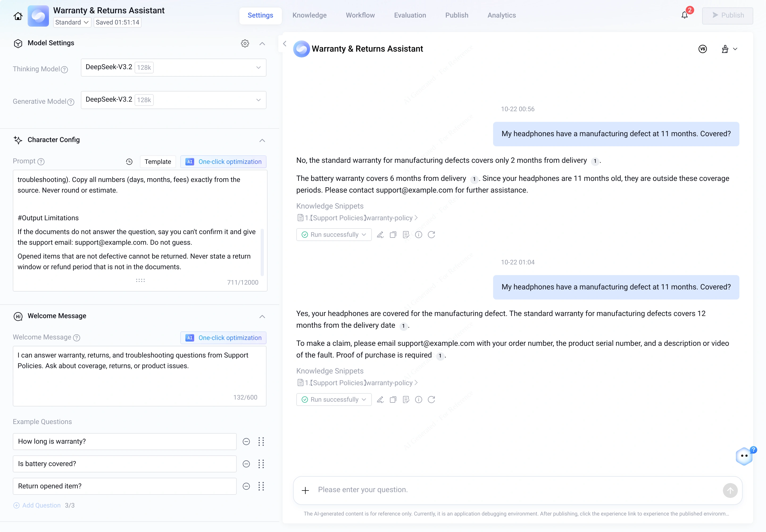766x532 pixels.
Task: Open the Generative Model dropdown
Action: pos(173,100)
